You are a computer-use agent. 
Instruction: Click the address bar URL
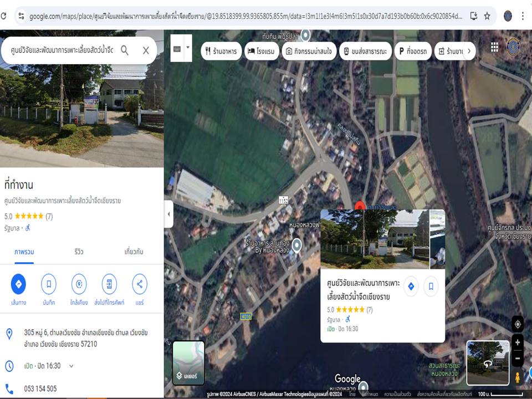(245, 16)
